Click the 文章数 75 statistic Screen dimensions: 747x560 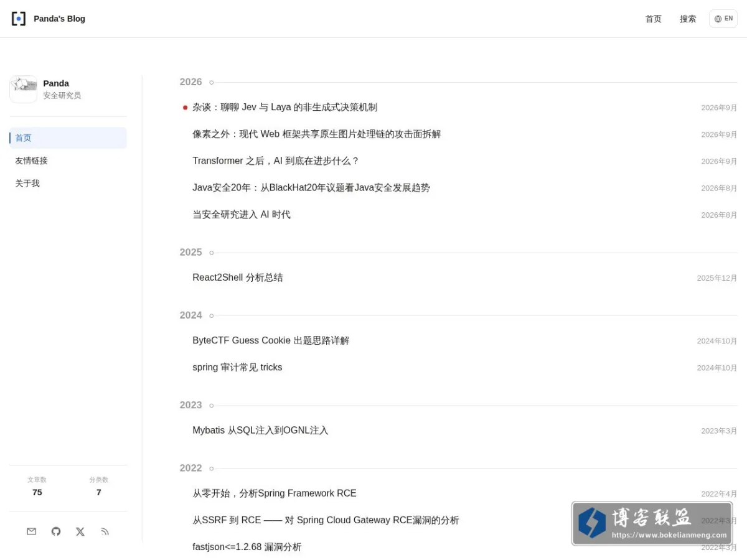pos(37,487)
